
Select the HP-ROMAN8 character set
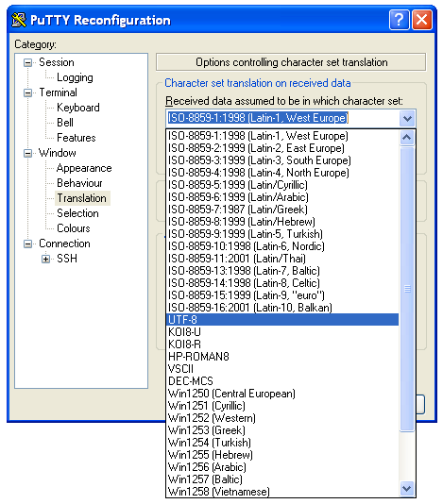[x=282, y=357]
